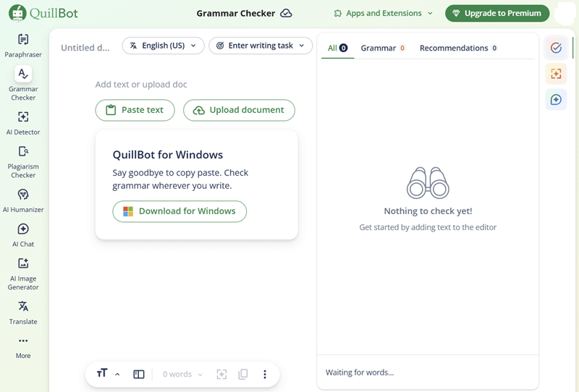The width and height of the screenshot is (579, 392).
Task: Go to the Translate tool
Action: 23,313
